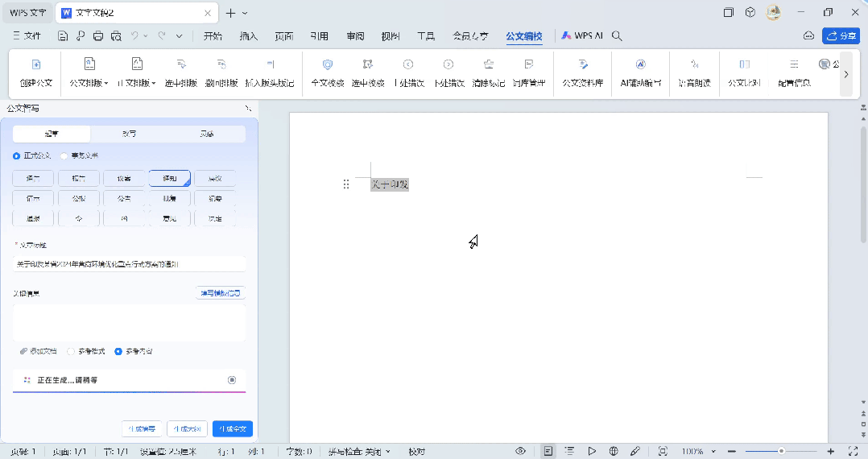Select the 事务文书 radio button
The image size is (868, 459).
click(64, 156)
